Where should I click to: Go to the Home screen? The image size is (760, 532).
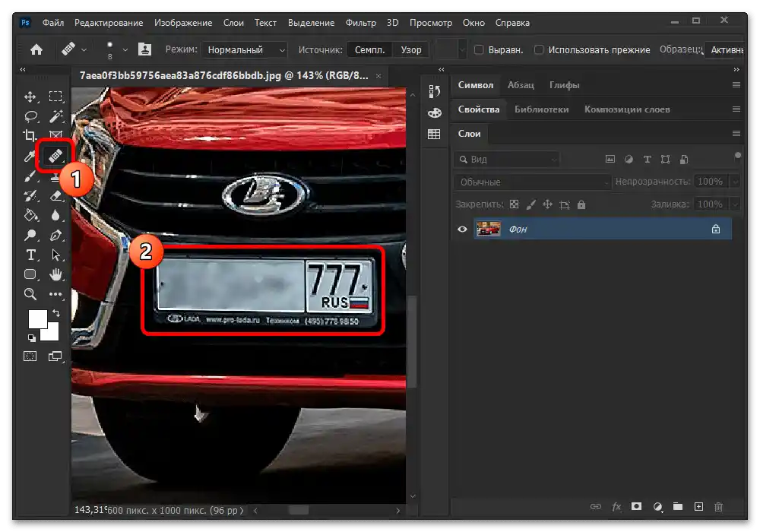pyautogui.click(x=36, y=49)
